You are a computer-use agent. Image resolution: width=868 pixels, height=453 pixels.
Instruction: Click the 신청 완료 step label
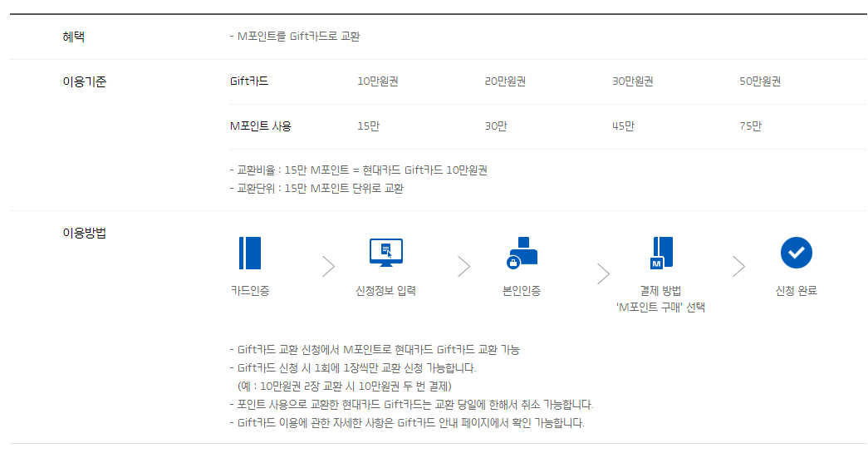tap(796, 291)
